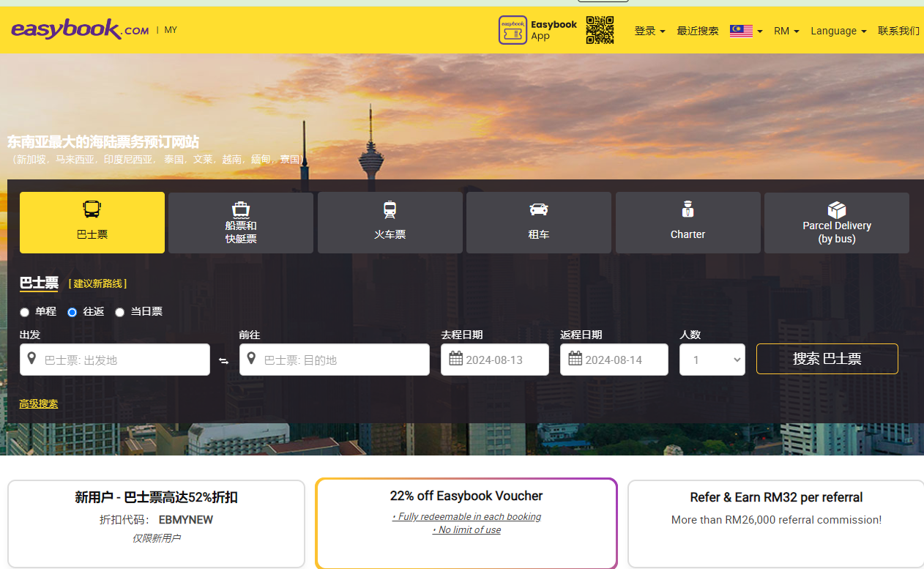Image resolution: width=924 pixels, height=569 pixels.
Task: Click the QR code image
Action: (600, 30)
